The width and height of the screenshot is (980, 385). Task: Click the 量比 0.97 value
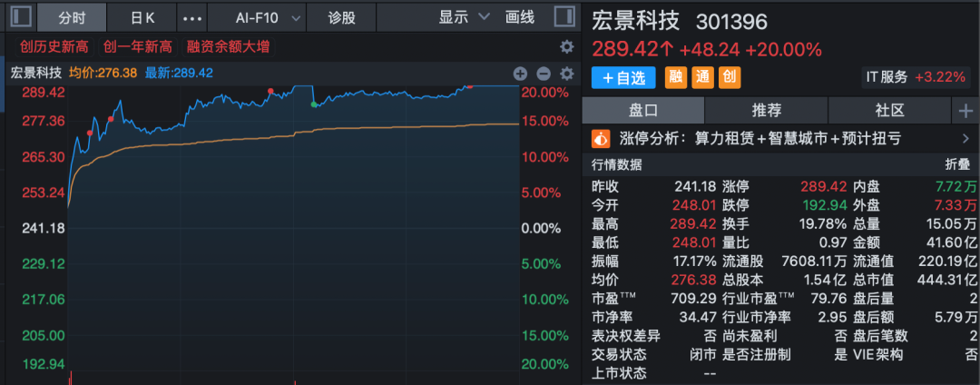(x=834, y=242)
